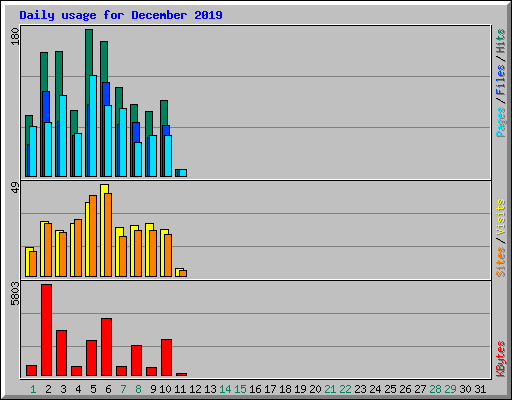The width and height of the screenshot is (512, 400).
Task: Click the small cyan Pages bar for day 11
Action: click(x=183, y=173)
